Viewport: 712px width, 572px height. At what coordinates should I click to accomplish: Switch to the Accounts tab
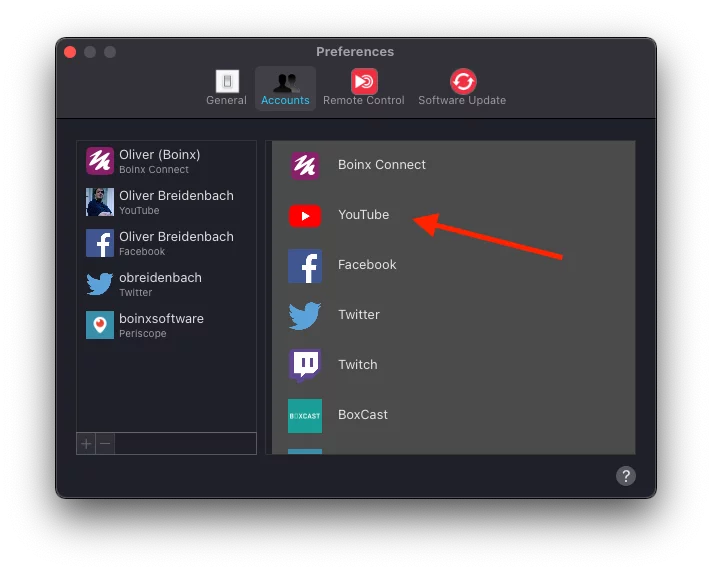(x=285, y=88)
